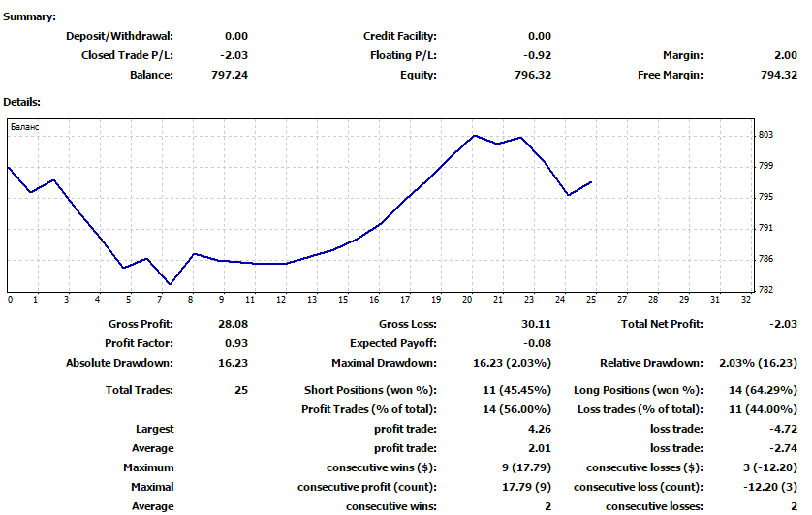Click the 20 tick on chart's horizontal axis
The image size is (812, 515).
(x=470, y=300)
